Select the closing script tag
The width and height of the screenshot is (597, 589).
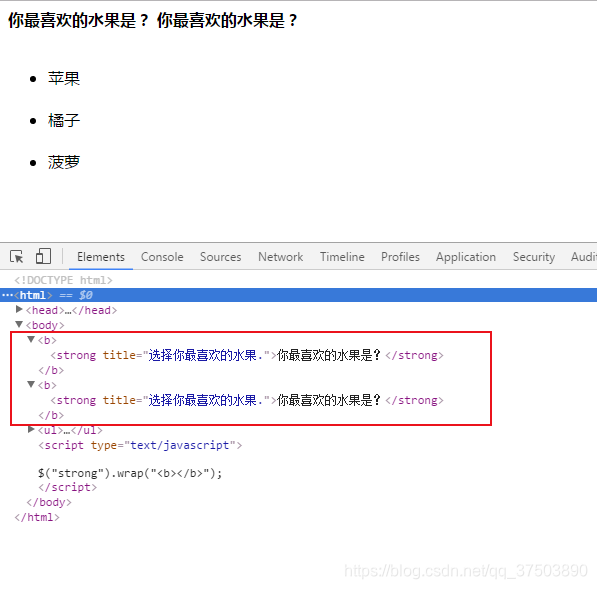click(67, 487)
